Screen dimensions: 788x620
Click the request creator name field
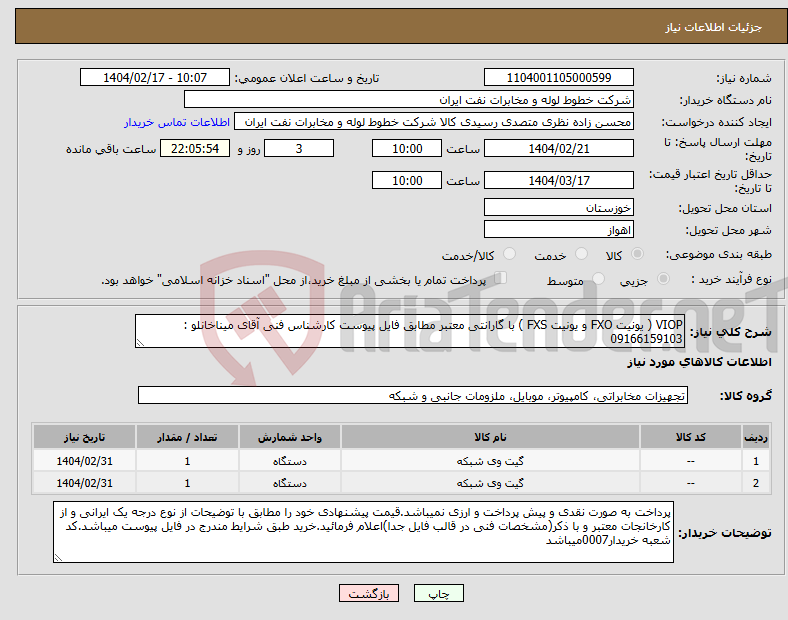pyautogui.click(x=434, y=122)
